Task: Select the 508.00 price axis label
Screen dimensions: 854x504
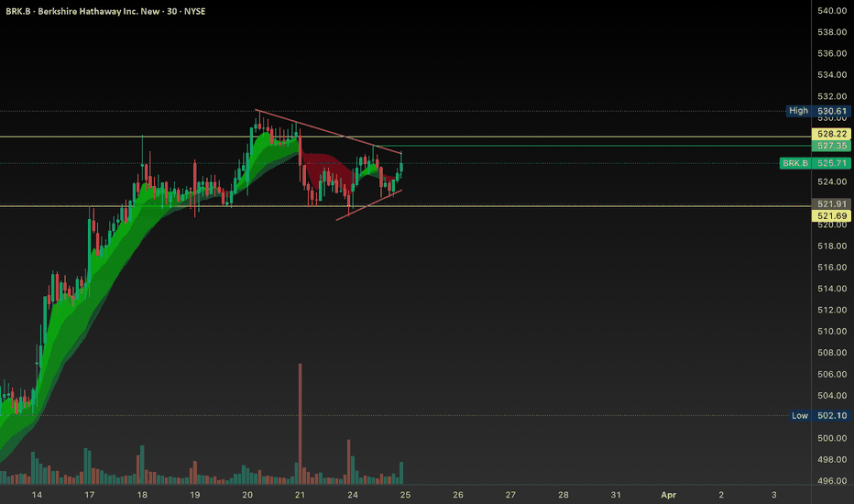Action: pos(832,353)
